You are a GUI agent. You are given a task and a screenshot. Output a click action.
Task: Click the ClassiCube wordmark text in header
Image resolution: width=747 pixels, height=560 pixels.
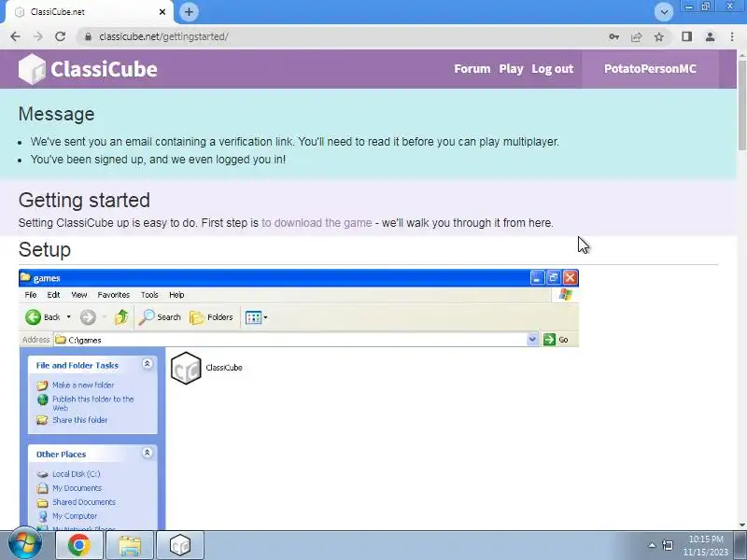(104, 69)
